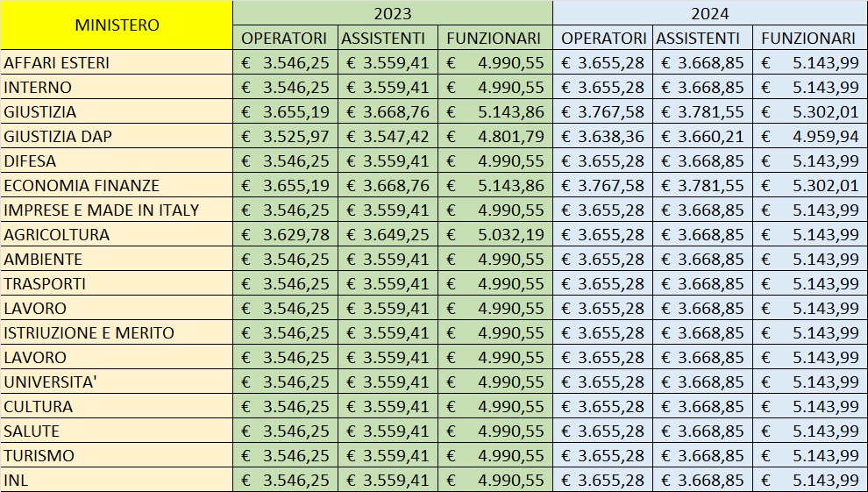Click ECONOMIA FINANZE 2024 FUNZIONARI € 5.302,01
This screenshot has height=492, width=868.
click(x=810, y=185)
